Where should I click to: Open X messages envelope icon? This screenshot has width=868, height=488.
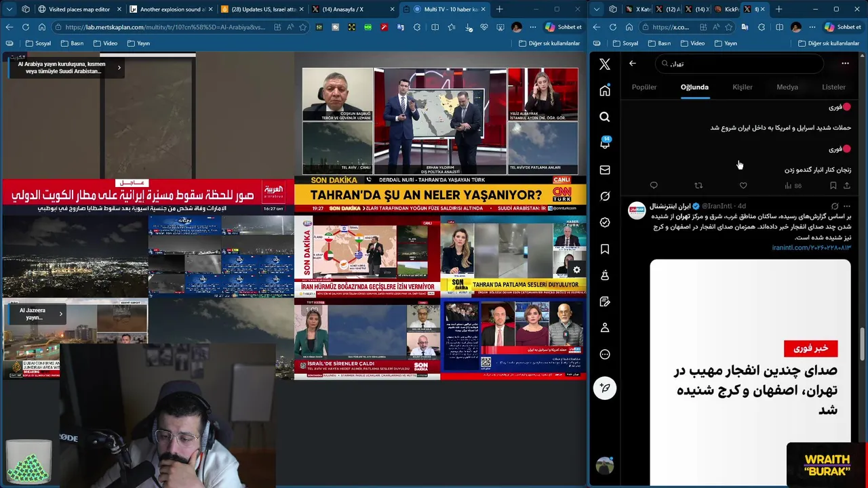(x=605, y=170)
